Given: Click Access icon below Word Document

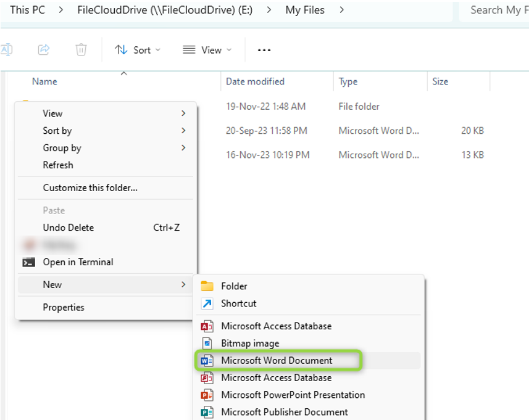Looking at the screenshot, I should (x=207, y=378).
